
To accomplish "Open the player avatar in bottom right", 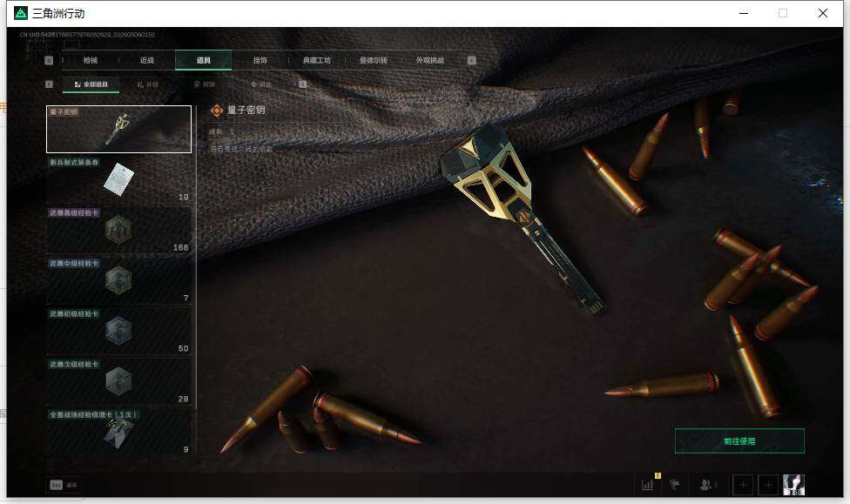I will tap(793, 485).
